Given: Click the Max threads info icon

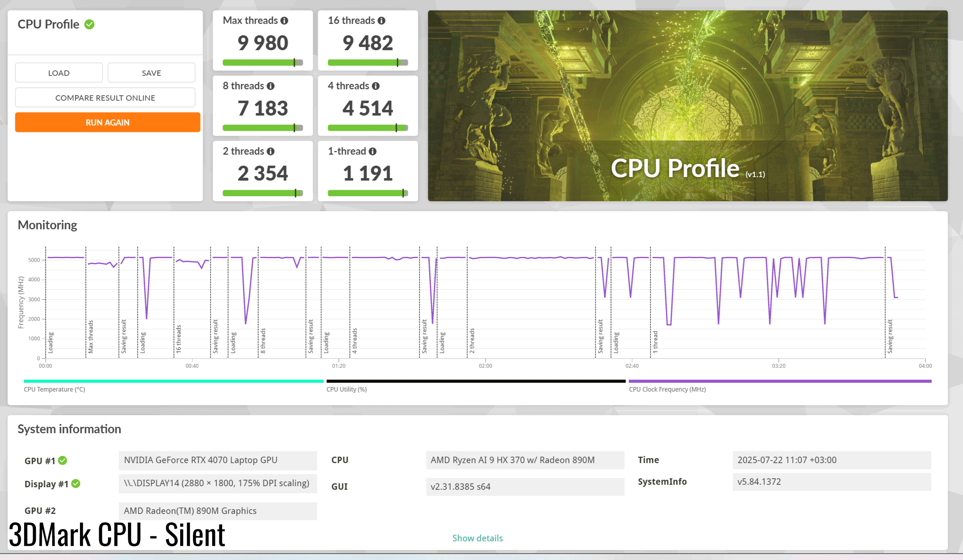Looking at the screenshot, I should [284, 21].
